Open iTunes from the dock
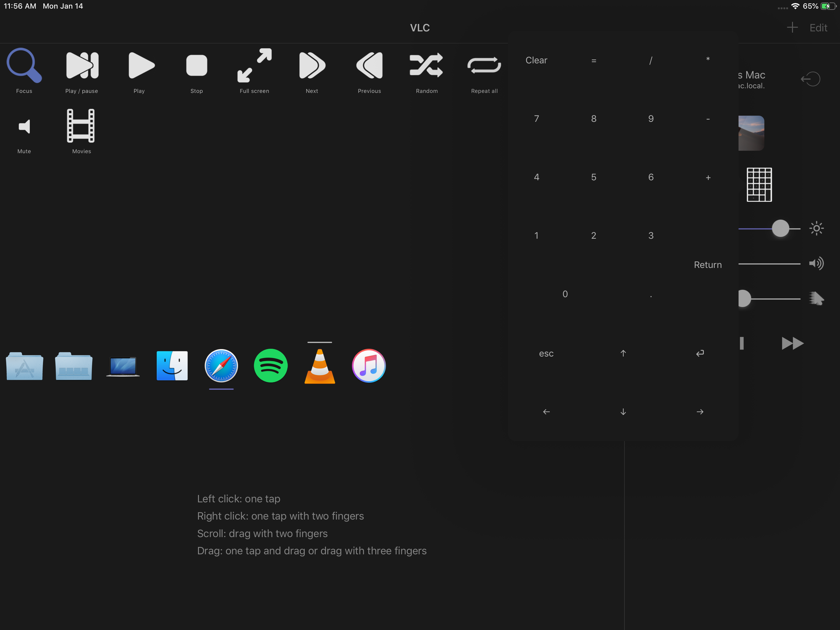840x630 pixels. [x=369, y=365]
